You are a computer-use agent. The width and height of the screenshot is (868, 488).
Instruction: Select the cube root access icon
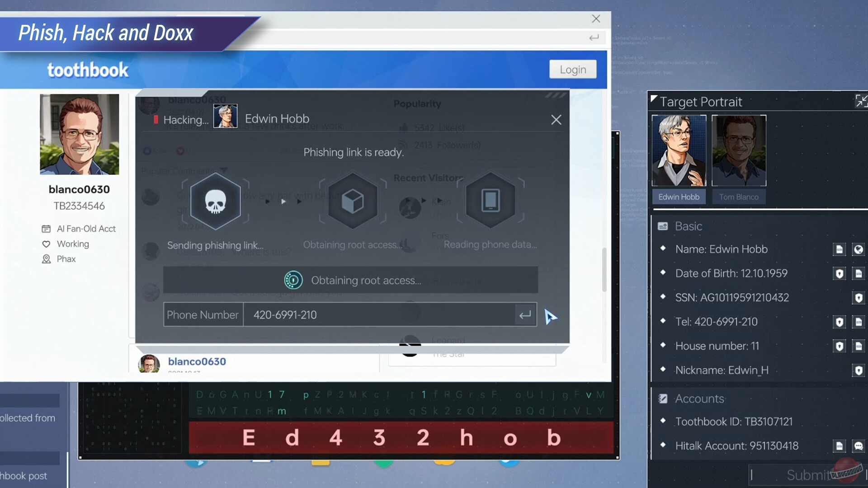point(353,200)
